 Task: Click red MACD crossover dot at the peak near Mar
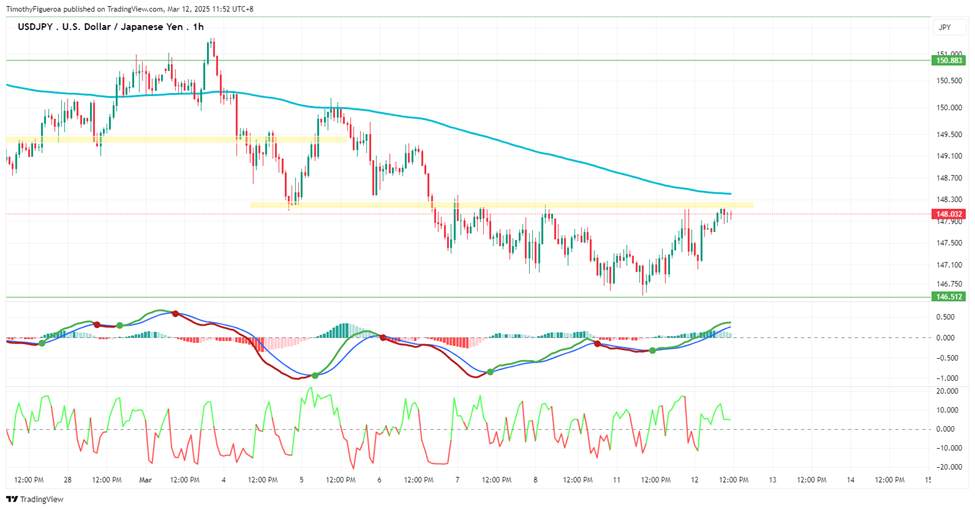[x=175, y=314]
